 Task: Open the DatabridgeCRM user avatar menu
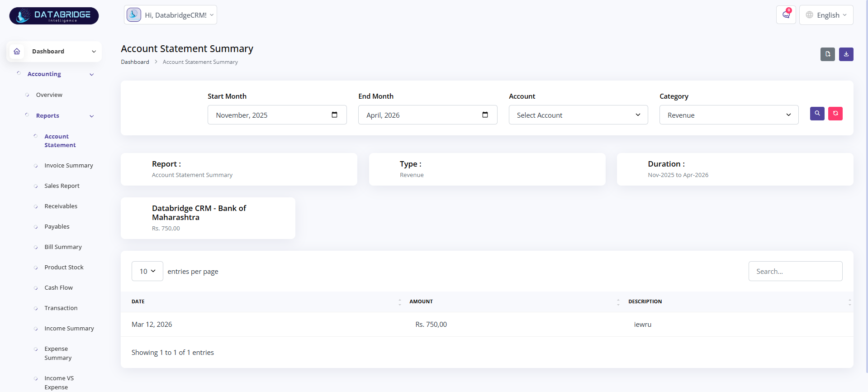[x=133, y=15]
